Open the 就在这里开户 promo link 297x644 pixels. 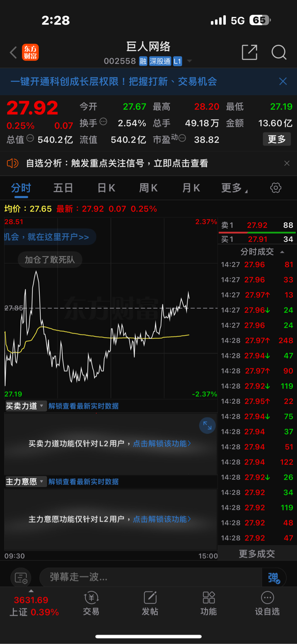tap(50, 237)
